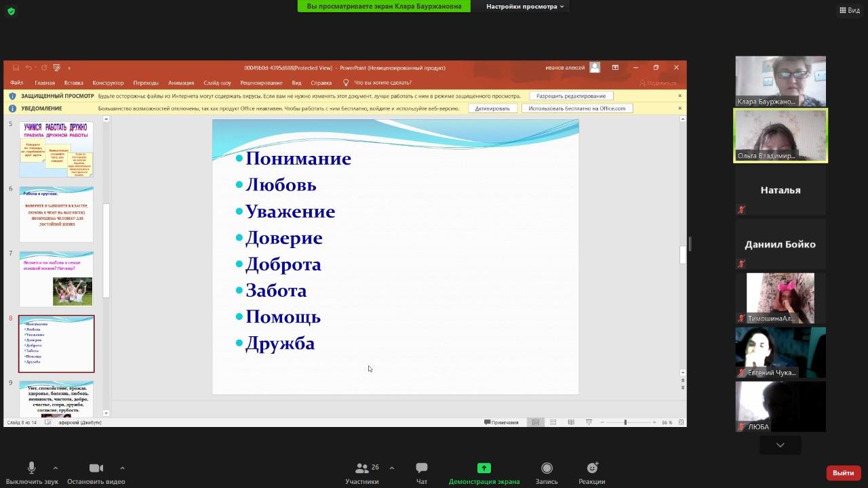Click the green Share Screen icon
This screenshot has width=868, height=488.
[484, 468]
